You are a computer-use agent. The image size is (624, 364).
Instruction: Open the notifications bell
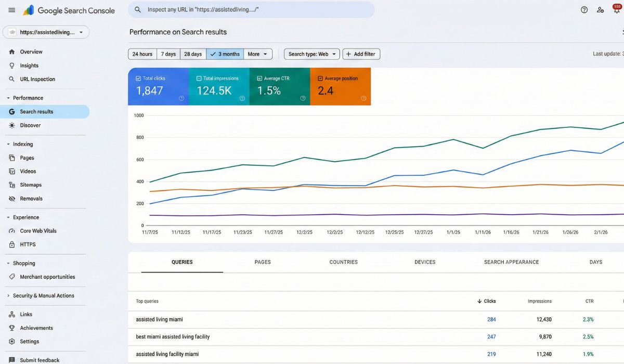click(616, 9)
